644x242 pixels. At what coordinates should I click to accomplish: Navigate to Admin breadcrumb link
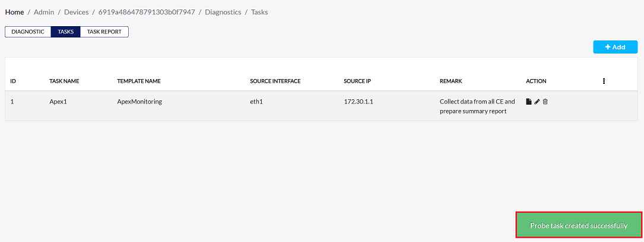44,12
